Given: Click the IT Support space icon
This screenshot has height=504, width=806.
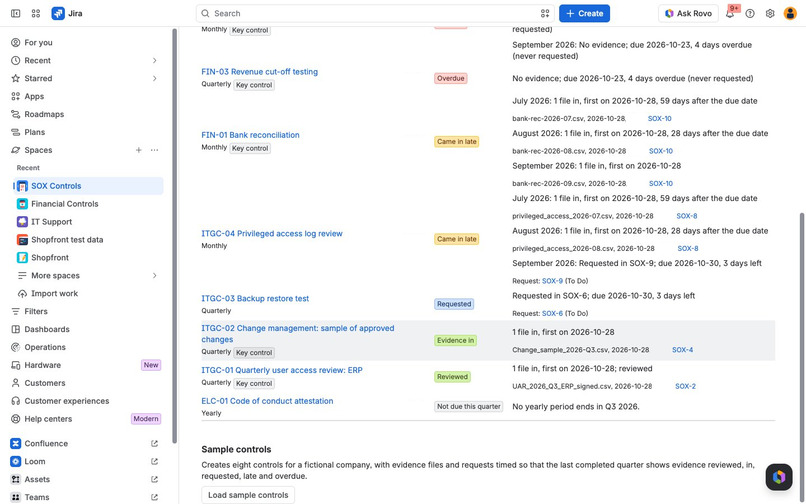Looking at the screenshot, I should click(22, 222).
